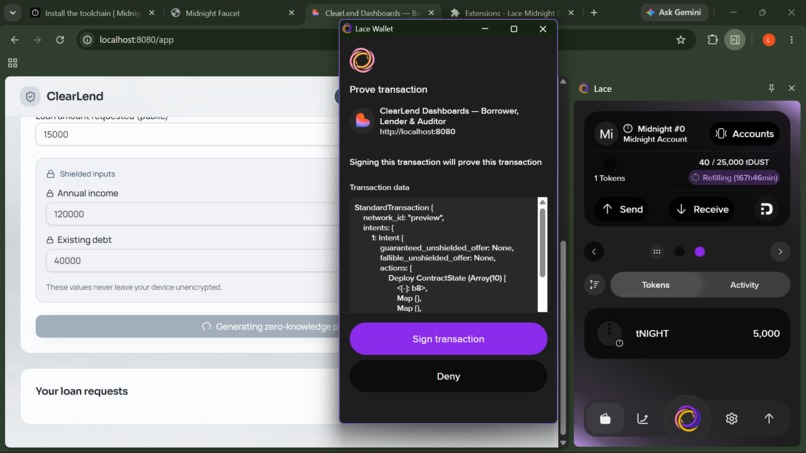806x453 pixels.
Task: Open the Chrome three-dot menu
Action: [792, 40]
